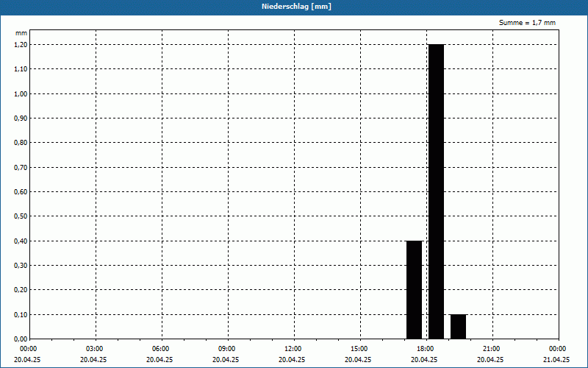Click the 1,20 y-axis label
The height and width of the screenshot is (368, 588).
coord(21,45)
